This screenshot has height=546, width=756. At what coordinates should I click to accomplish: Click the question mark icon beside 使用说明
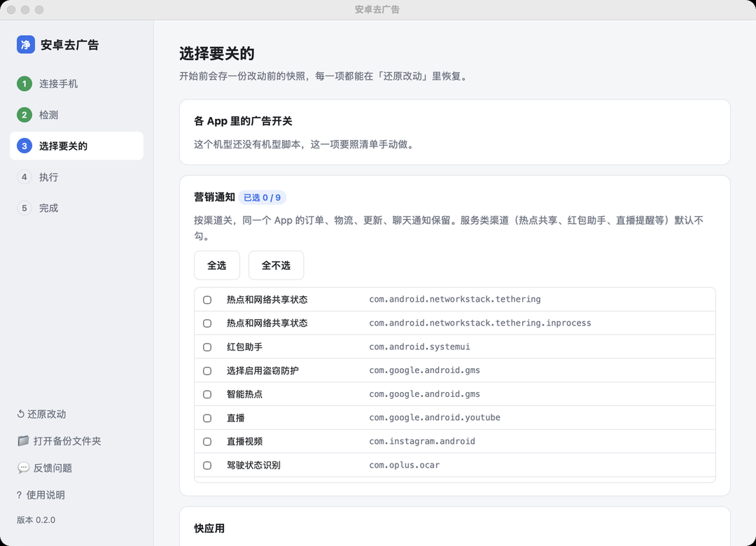[x=19, y=495]
